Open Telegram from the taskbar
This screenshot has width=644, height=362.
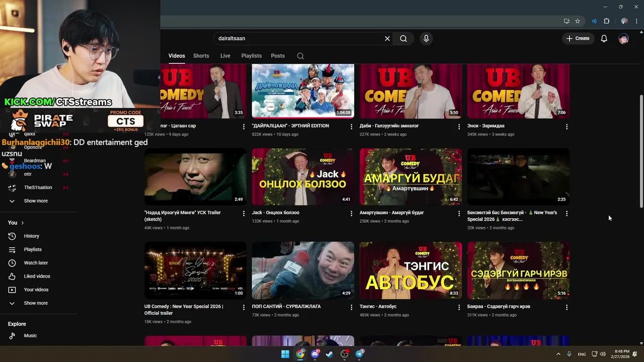pos(360,354)
